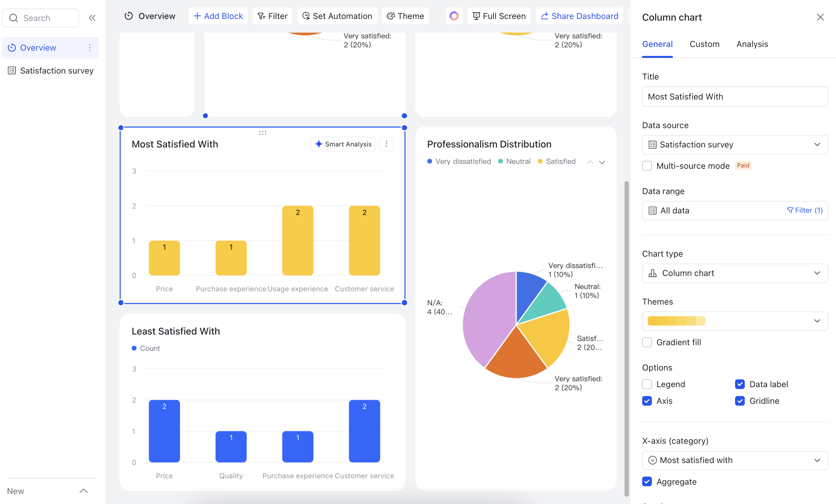The width and height of the screenshot is (836, 504).
Task: Open the Filter tool in the toolbar
Action: pyautogui.click(x=272, y=16)
